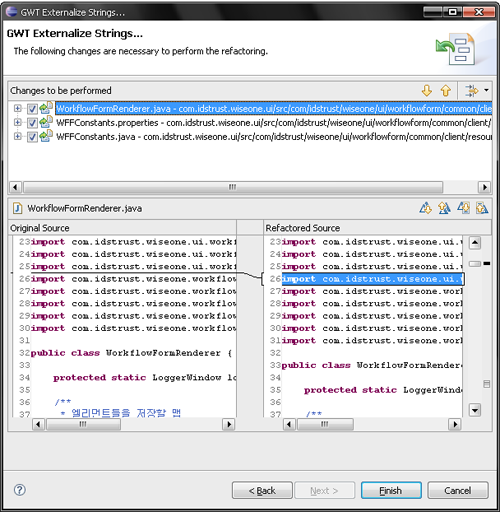Select previous change up-arrow icon
This screenshot has width=500, height=512.
click(446, 90)
